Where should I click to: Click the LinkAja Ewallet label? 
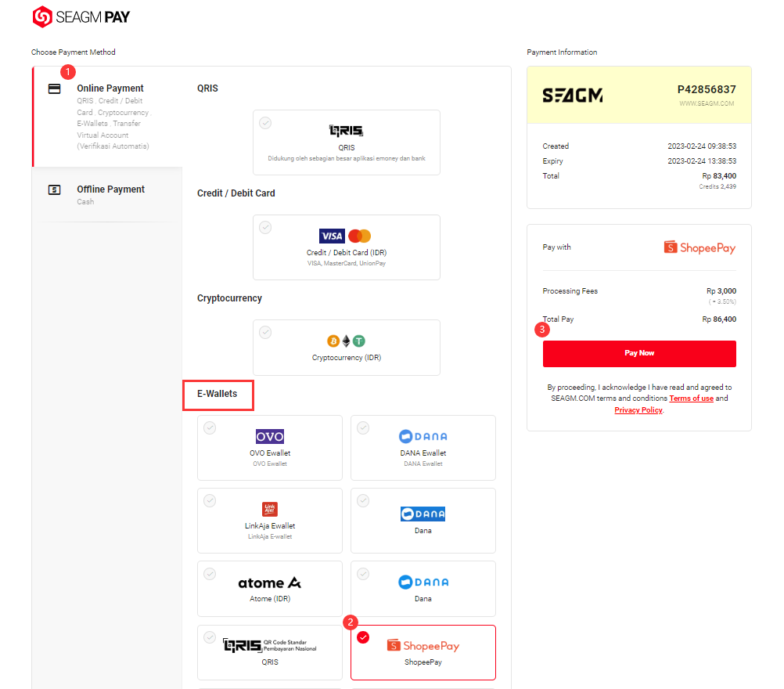tap(270, 526)
